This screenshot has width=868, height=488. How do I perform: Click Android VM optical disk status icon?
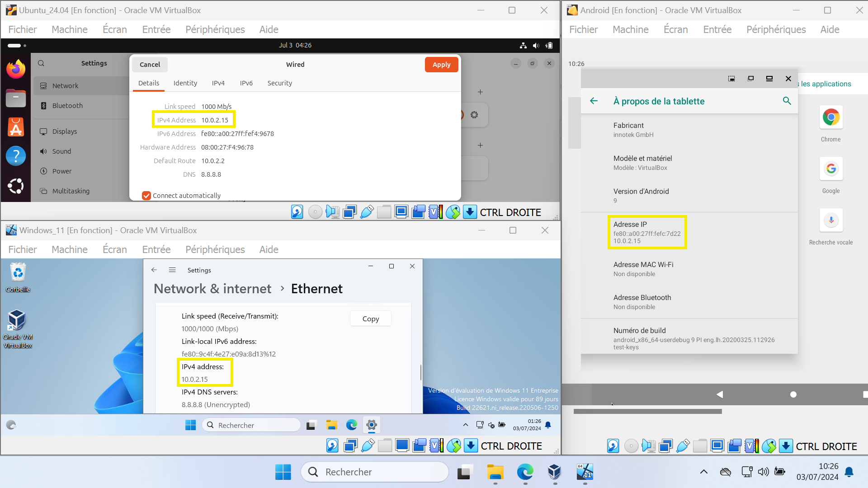coord(631,446)
